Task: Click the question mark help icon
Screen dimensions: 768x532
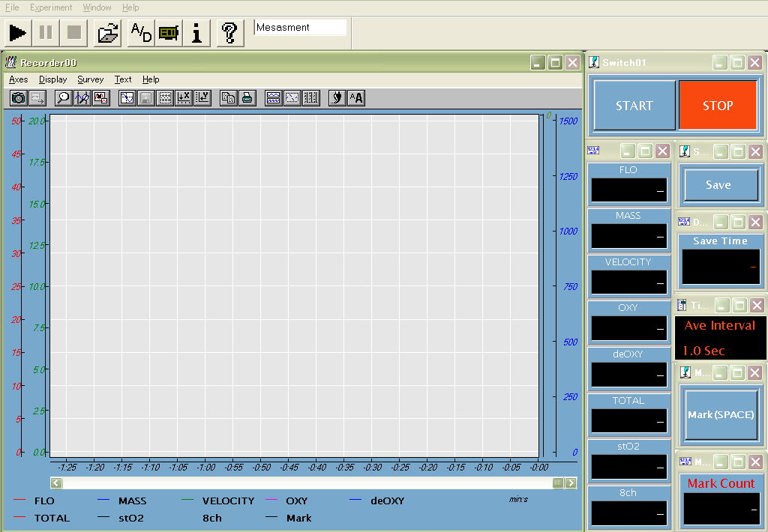Action: click(x=229, y=33)
